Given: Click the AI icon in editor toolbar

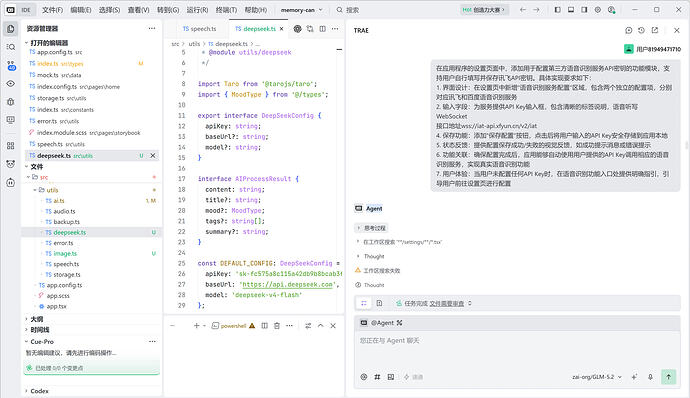Looking at the screenshot, I should [x=297, y=29].
